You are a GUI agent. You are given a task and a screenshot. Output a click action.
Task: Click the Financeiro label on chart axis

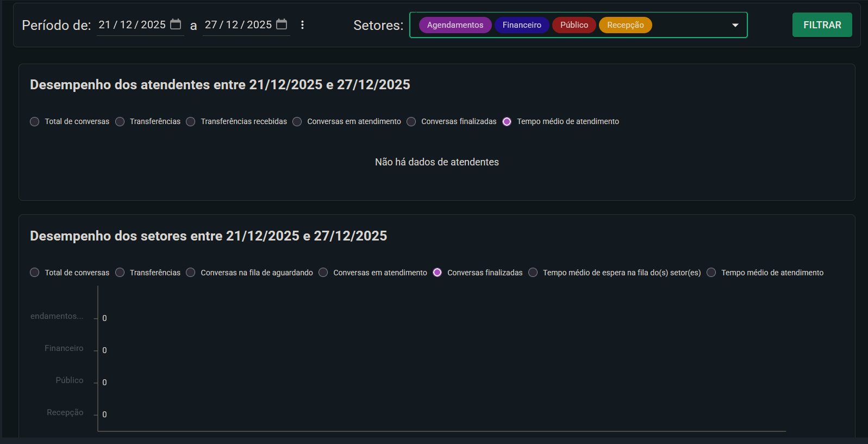pyautogui.click(x=64, y=348)
